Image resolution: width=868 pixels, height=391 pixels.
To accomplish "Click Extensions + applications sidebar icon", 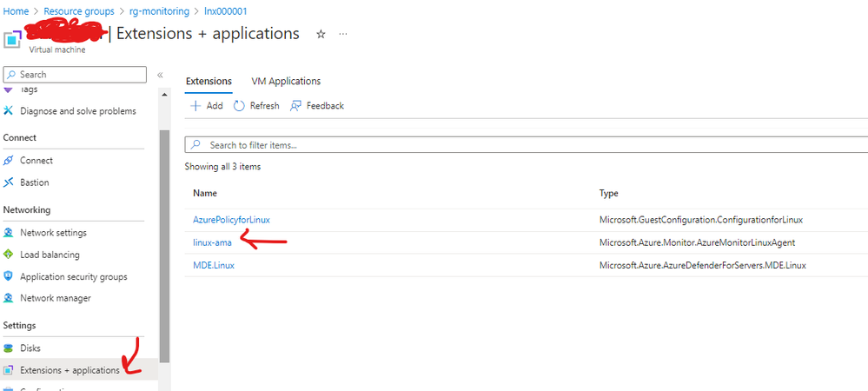I will click(8, 370).
